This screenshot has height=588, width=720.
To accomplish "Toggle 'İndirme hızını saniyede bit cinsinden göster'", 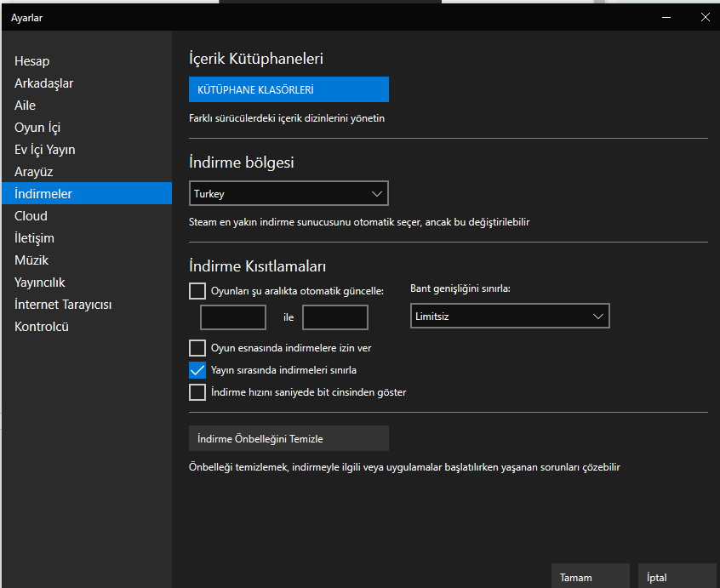I will pos(197,392).
